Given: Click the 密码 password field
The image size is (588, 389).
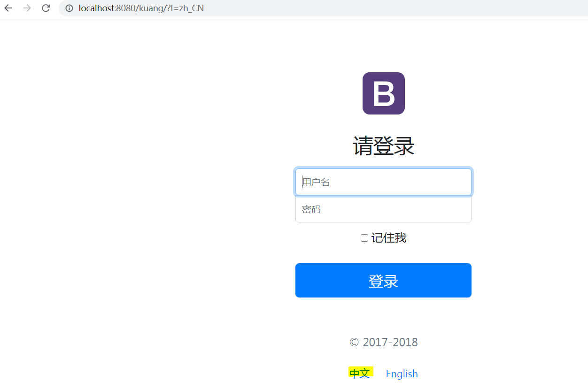Looking at the screenshot, I should pos(383,209).
